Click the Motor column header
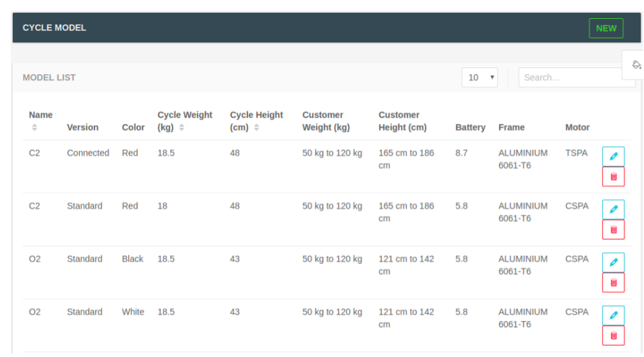Viewport: 644px width, 357px height. [577, 127]
